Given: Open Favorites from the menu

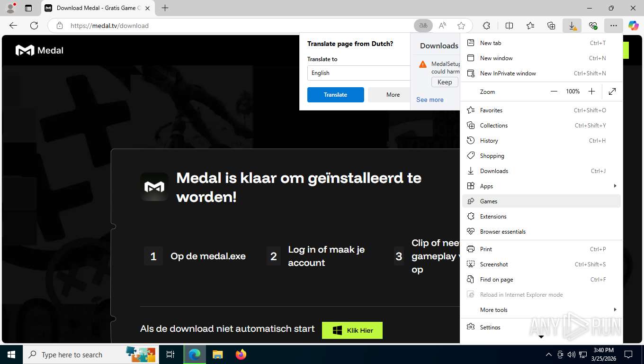Looking at the screenshot, I should (541, 110).
